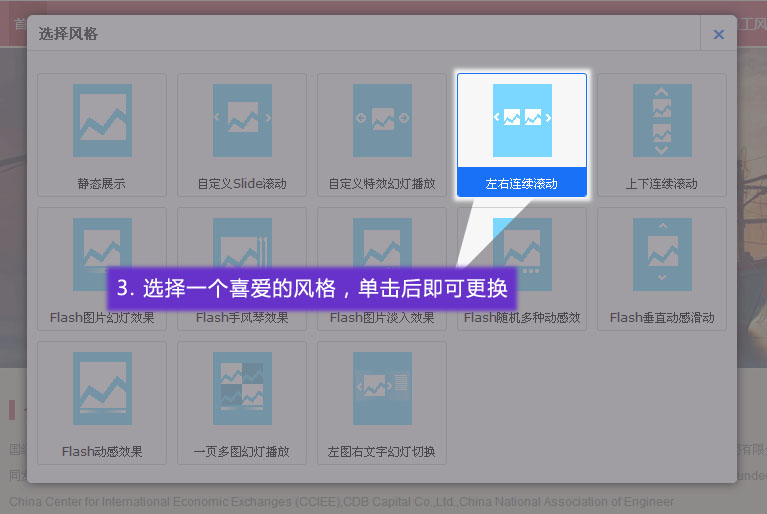767x514 pixels.
Task: Select the highlighted 左右连续滚动 style icon
Action: point(522,120)
